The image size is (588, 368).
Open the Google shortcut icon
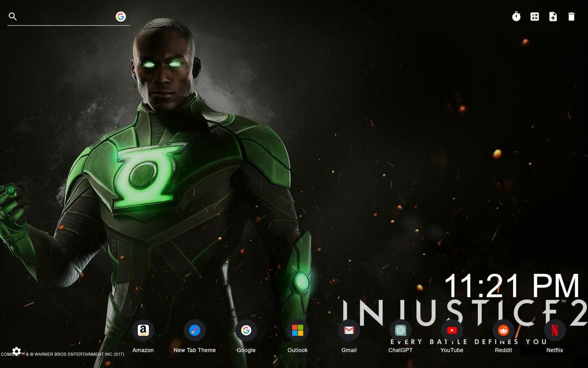[246, 330]
